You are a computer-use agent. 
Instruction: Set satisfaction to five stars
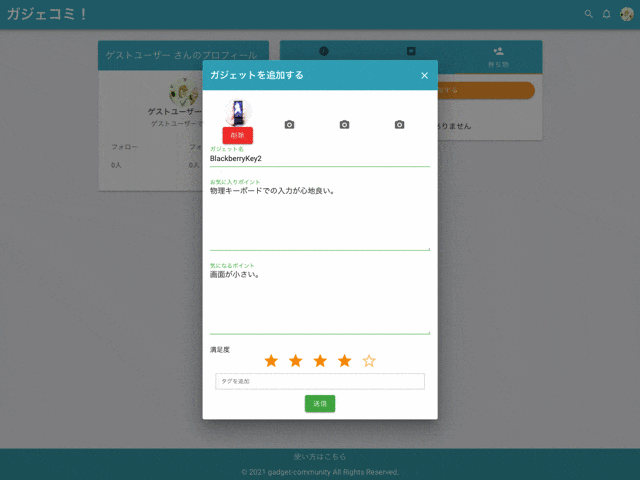(x=369, y=361)
